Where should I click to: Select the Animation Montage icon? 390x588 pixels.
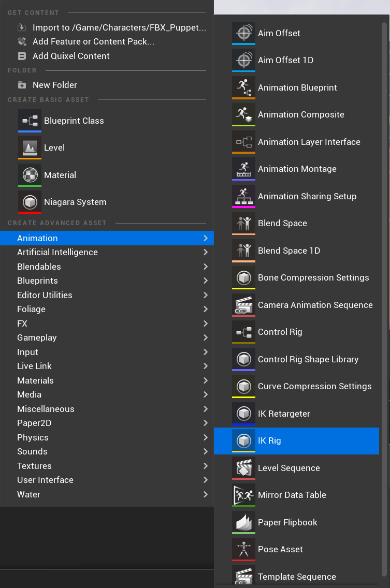243,169
